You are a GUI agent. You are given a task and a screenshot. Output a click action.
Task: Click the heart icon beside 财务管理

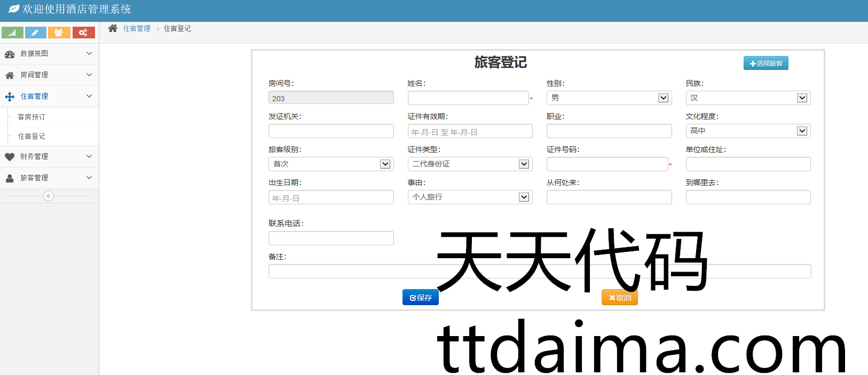10,157
